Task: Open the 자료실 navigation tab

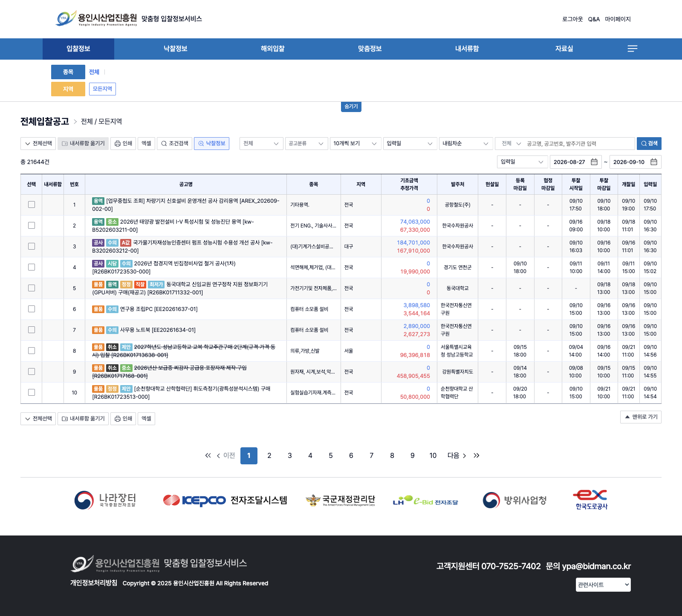Action: [x=564, y=49]
